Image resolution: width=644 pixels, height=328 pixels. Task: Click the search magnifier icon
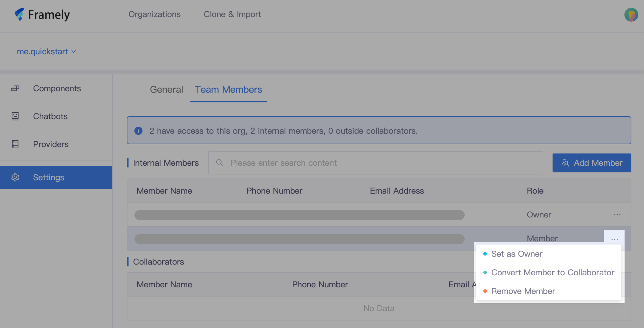(x=220, y=163)
